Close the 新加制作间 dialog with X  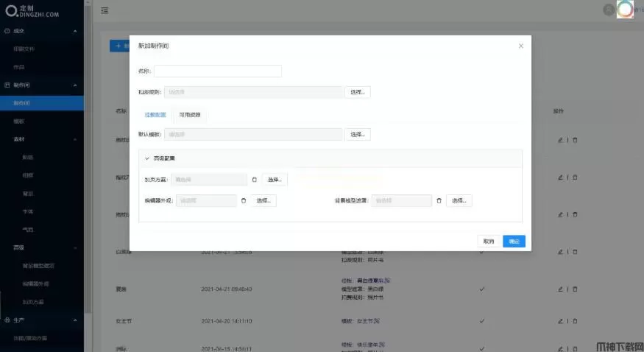[x=521, y=46]
